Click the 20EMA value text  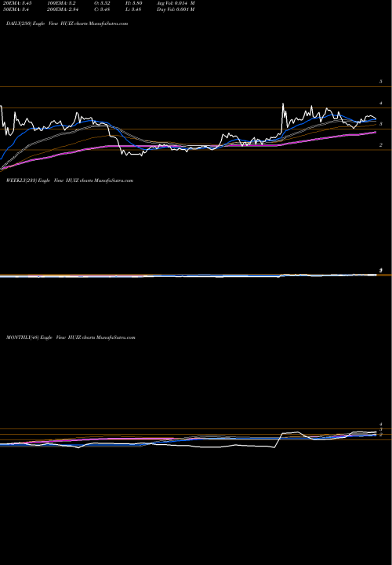[16, 3]
